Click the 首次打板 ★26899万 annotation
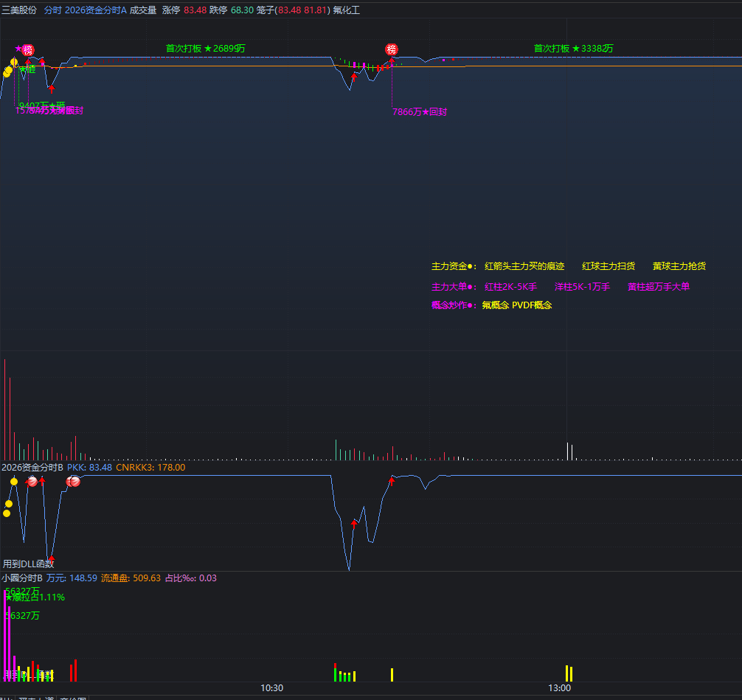This screenshot has height=700, width=742. pos(205,48)
